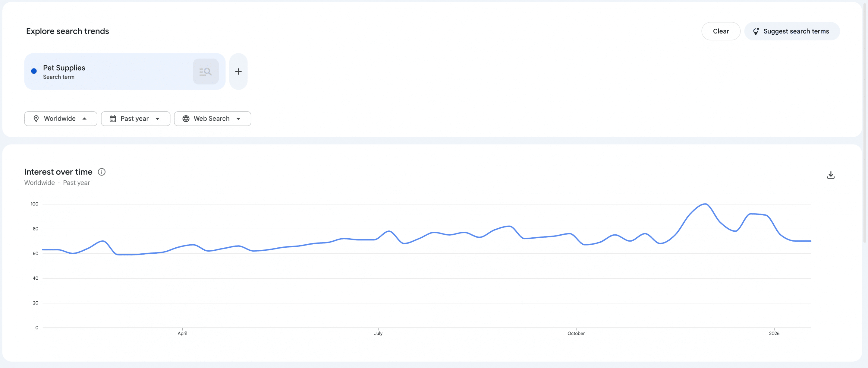The width and height of the screenshot is (868, 368).
Task: Click the July marker on the time axis
Action: click(378, 333)
